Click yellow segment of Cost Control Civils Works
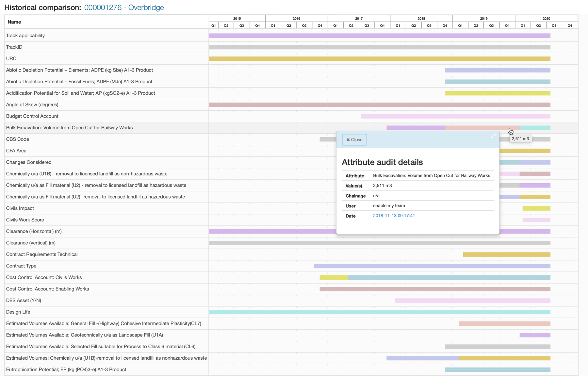588x376 pixels. pos(334,278)
